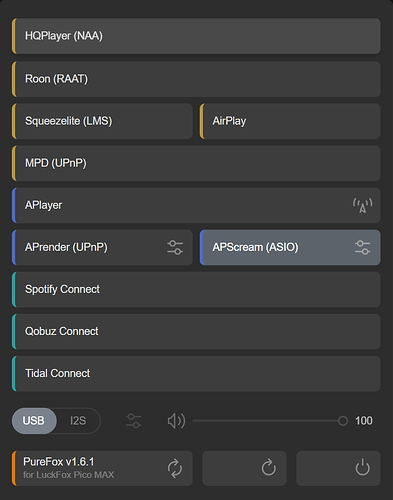
Task: Choose Squeezelite (LMS) player
Action: pyautogui.click(x=102, y=121)
